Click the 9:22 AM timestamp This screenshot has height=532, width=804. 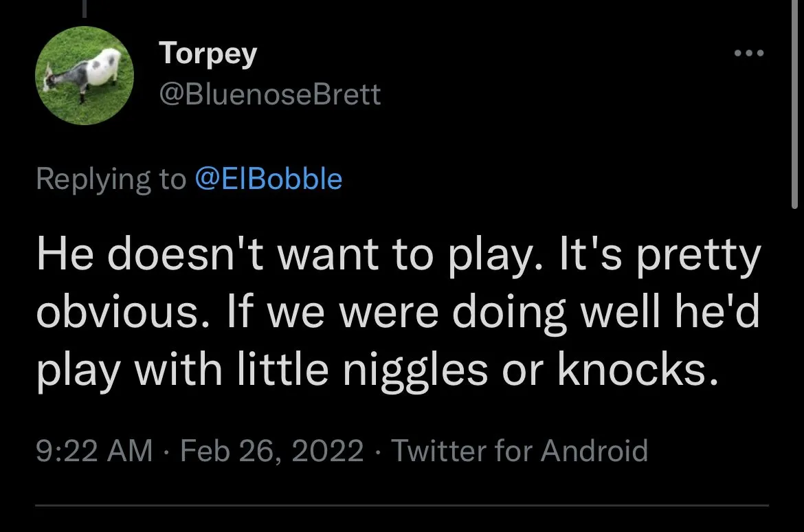pyautogui.click(x=94, y=451)
